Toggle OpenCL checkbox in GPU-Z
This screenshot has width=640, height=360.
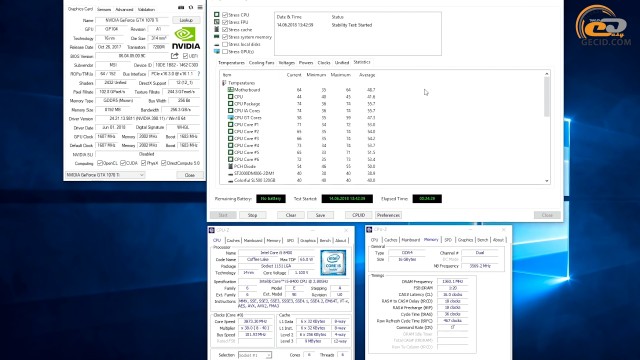100,163
